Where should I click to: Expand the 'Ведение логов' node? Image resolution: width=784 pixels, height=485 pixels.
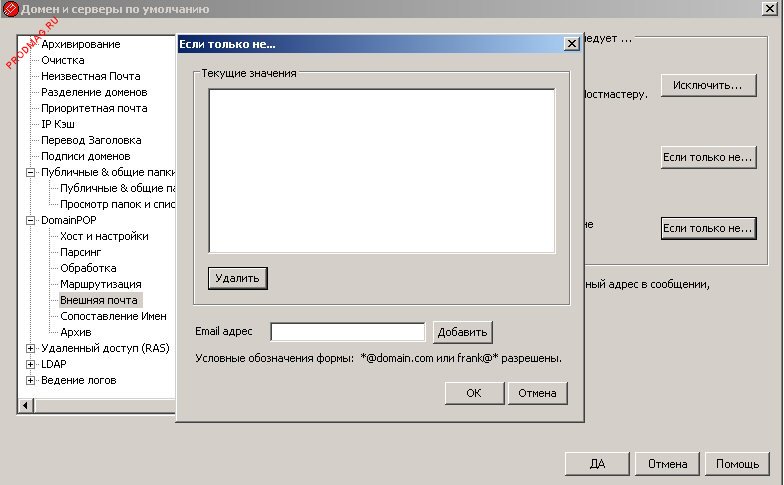tap(31, 380)
